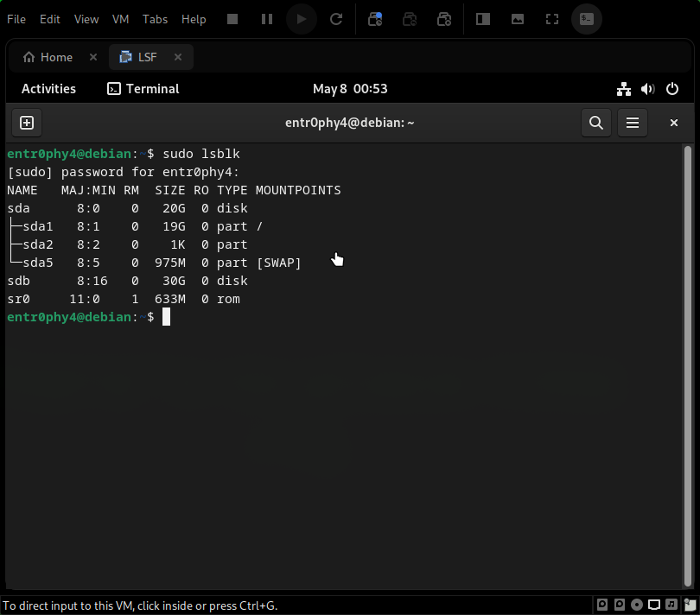Take a snapshot of the VM
The image size is (700, 615).
pos(375,19)
